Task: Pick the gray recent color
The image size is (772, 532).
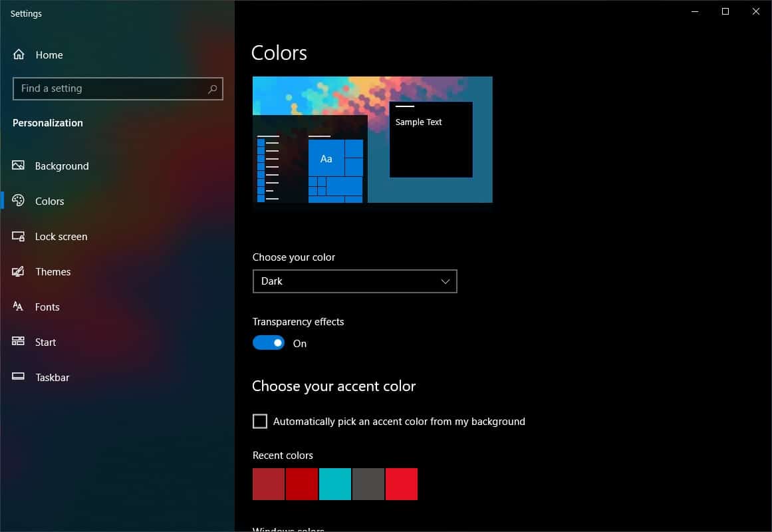Action: 368,484
